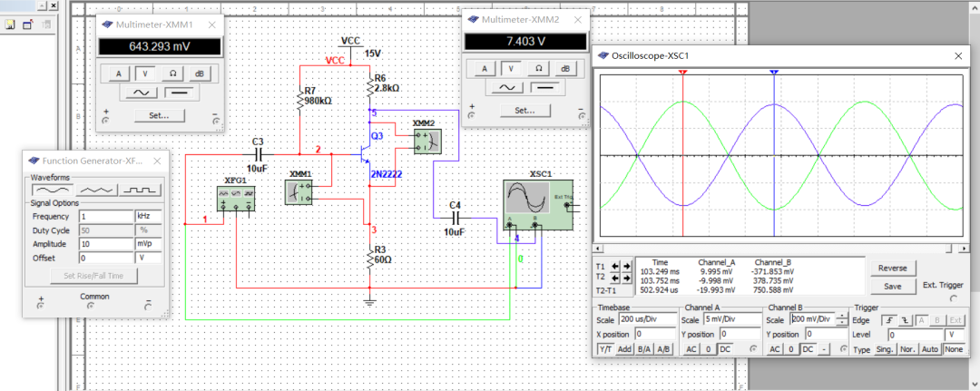
Task: Open Offset unit V dropdown
Action: pyautogui.click(x=148, y=258)
